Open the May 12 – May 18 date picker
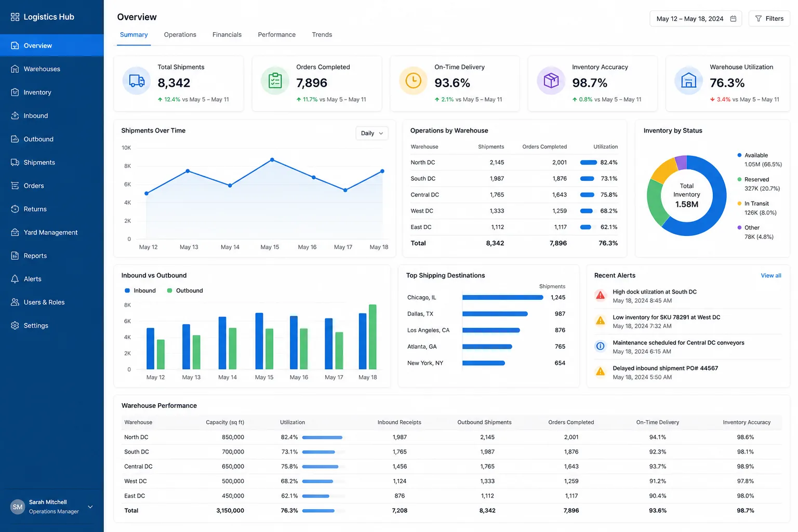Image resolution: width=798 pixels, height=532 pixels. (696, 19)
